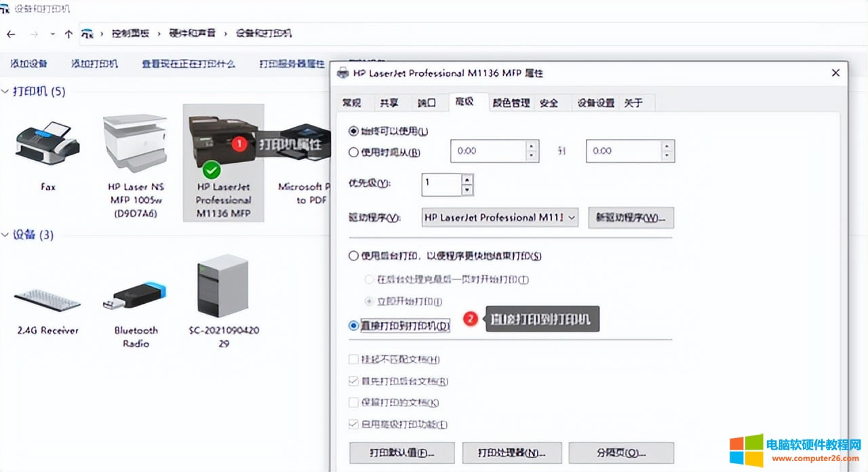The width and height of the screenshot is (868, 472).
Task: Increase the 优先级 priority spinner value
Action: tap(467, 179)
